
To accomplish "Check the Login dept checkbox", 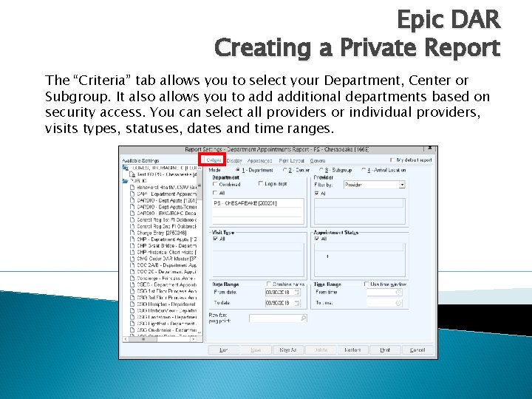I will 261,183.
